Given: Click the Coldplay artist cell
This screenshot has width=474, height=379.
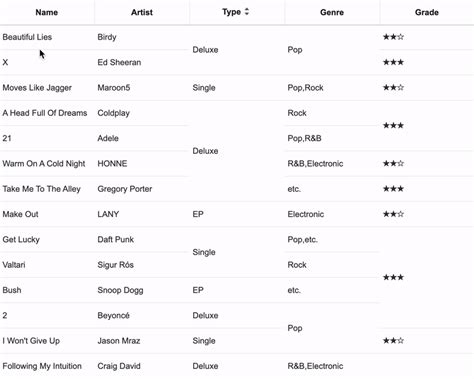Looking at the screenshot, I should [x=142, y=113].
